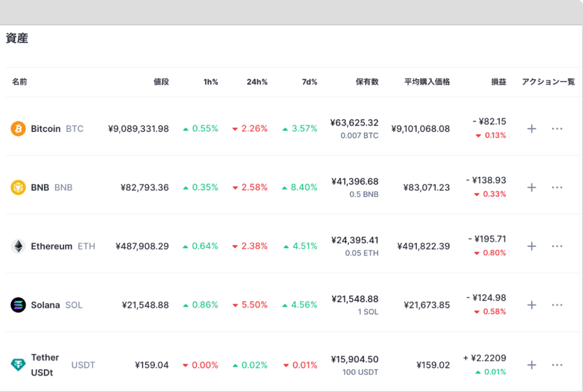Select the Bitcoin price ¥9,089,331.98
The width and height of the screenshot is (583, 392).
[x=138, y=129]
